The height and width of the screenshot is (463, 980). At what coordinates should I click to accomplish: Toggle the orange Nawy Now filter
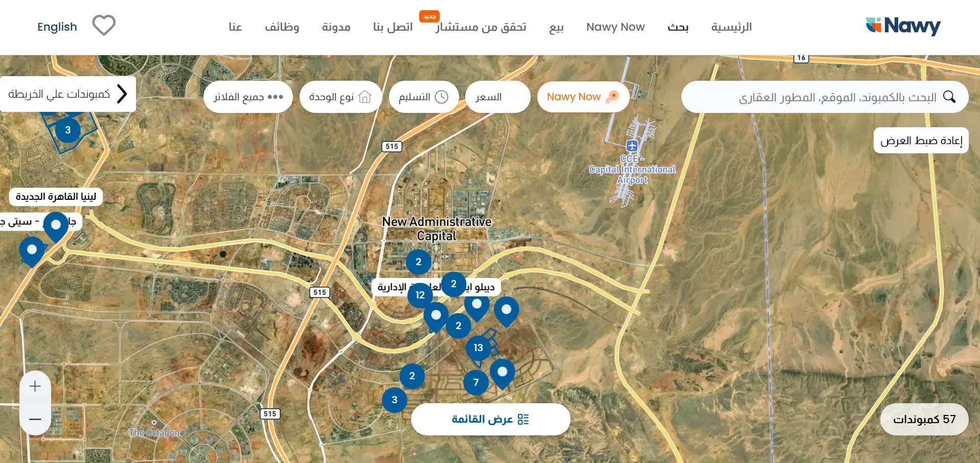(583, 97)
